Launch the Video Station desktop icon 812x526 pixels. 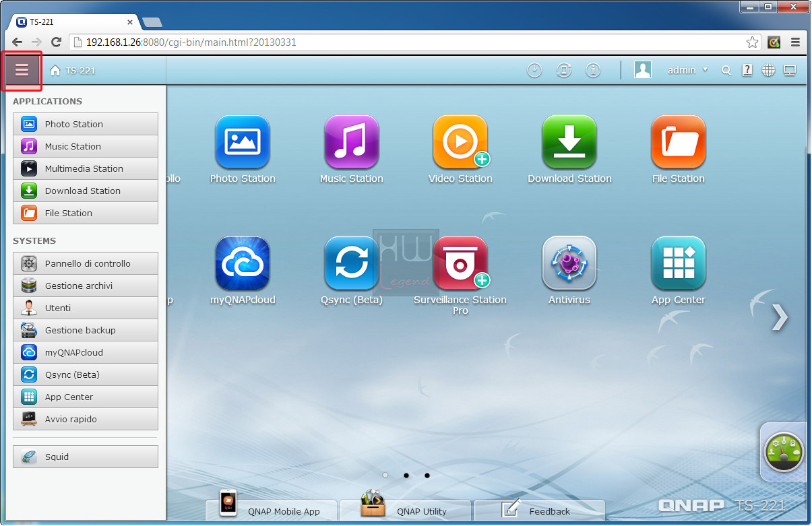coord(461,142)
